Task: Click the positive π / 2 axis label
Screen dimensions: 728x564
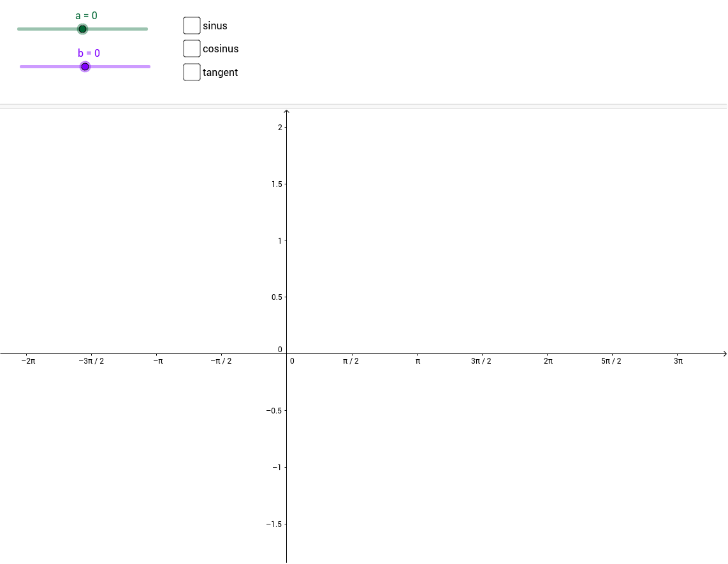Action: pos(351,361)
